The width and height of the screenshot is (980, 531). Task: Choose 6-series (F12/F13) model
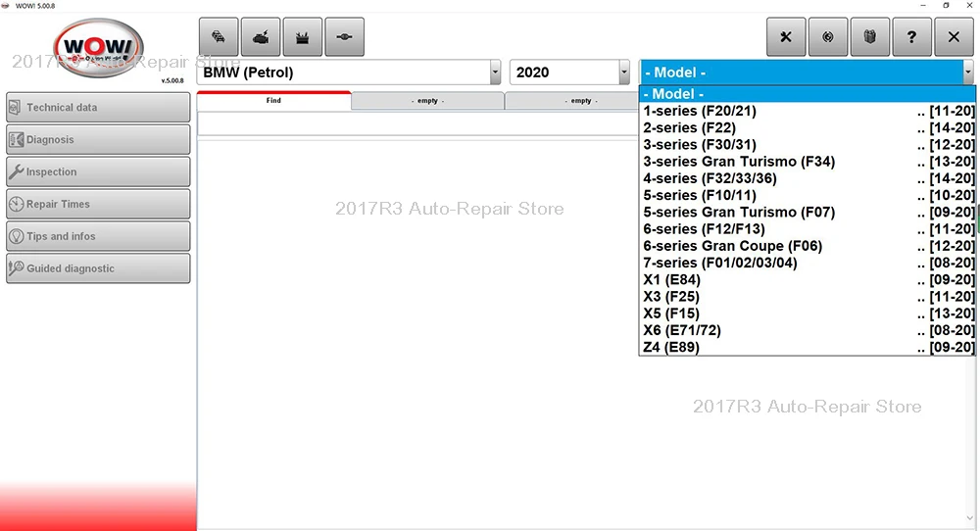[x=807, y=228]
